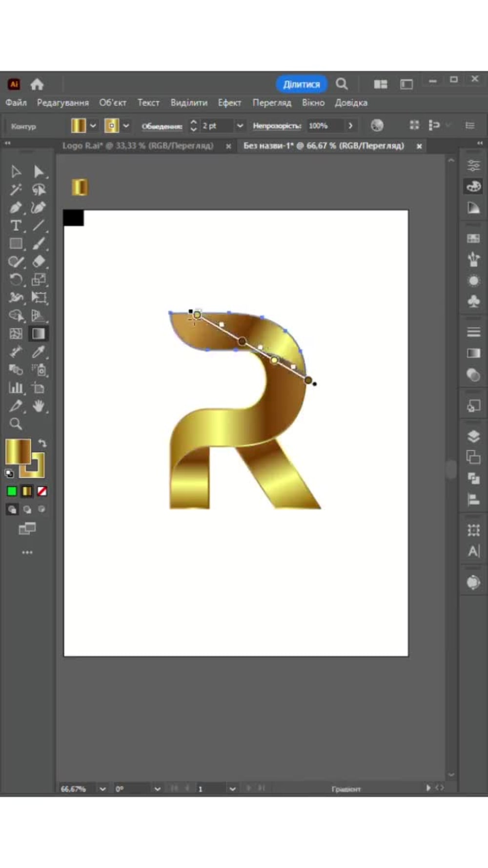Select the Mesh tool
The height and width of the screenshot is (868, 488).
pyautogui.click(x=16, y=333)
